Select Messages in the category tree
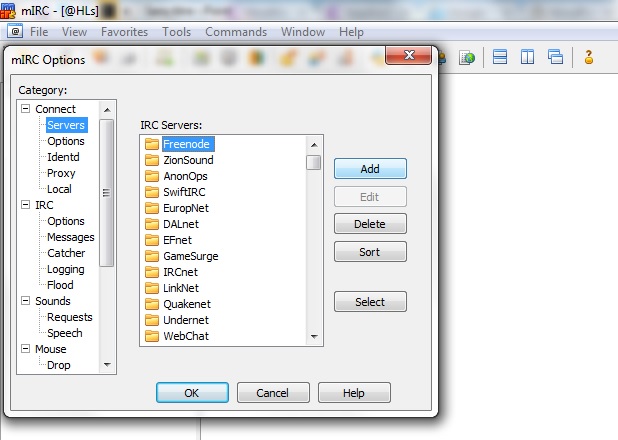 [71, 237]
